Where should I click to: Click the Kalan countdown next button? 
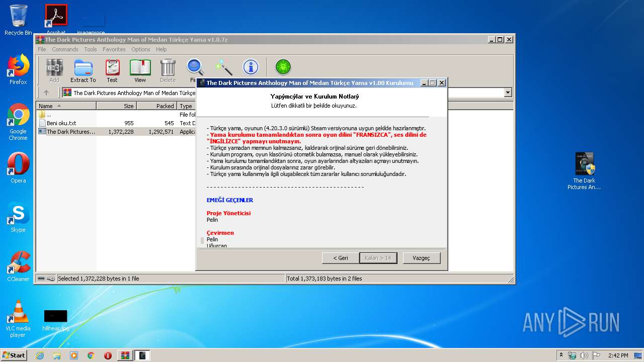(x=378, y=258)
